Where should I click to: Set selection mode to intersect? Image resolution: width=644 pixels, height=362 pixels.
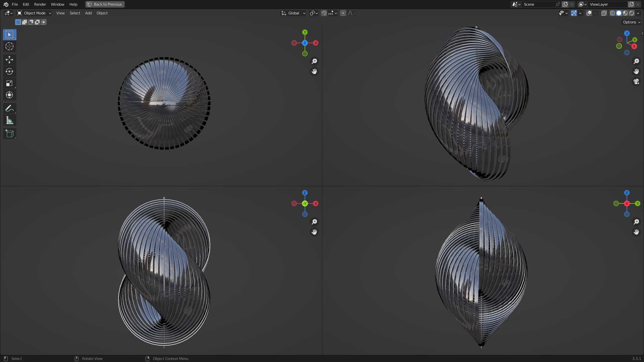(44, 22)
